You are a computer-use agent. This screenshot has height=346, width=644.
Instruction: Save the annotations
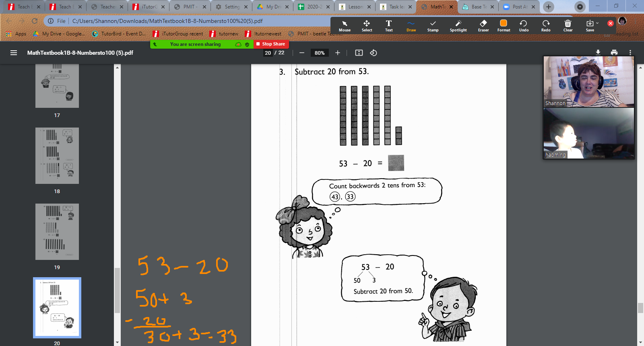coord(590,26)
